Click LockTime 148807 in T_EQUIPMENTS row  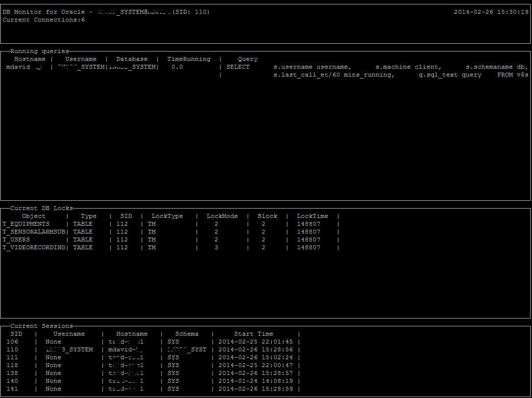pos(308,224)
